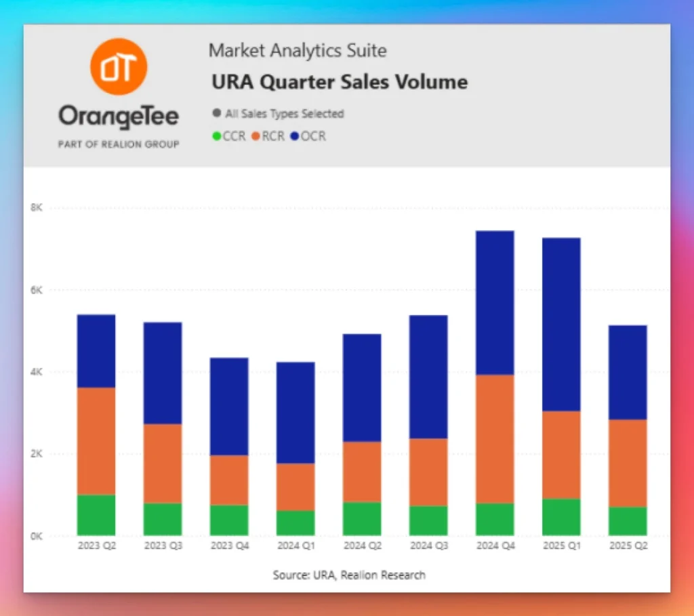694x616 pixels.
Task: Click the OrangeTee circular logo icon
Action: tap(118, 65)
